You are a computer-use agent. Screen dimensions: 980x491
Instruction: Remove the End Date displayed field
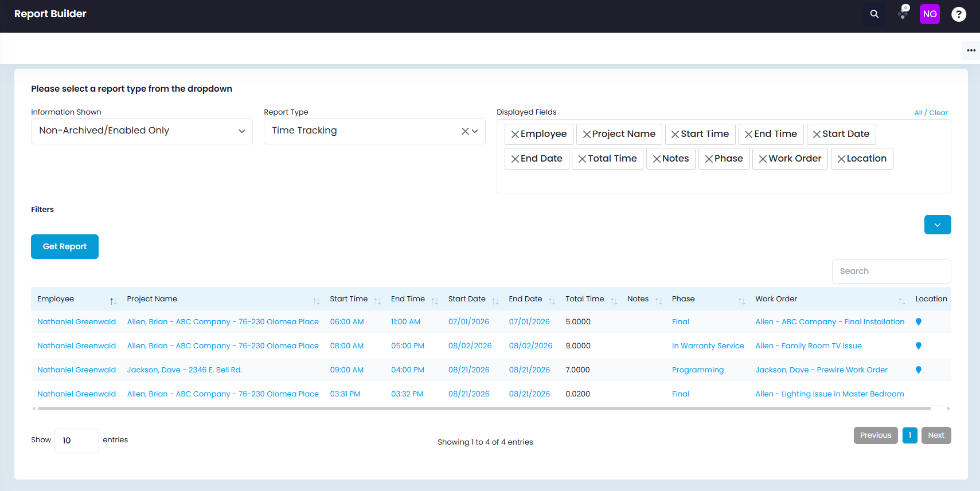[x=515, y=159]
